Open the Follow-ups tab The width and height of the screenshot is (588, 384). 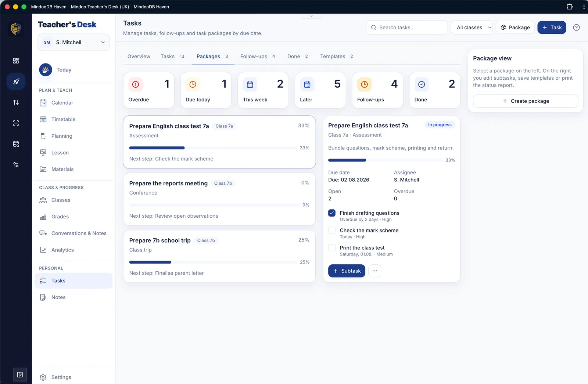(x=258, y=56)
